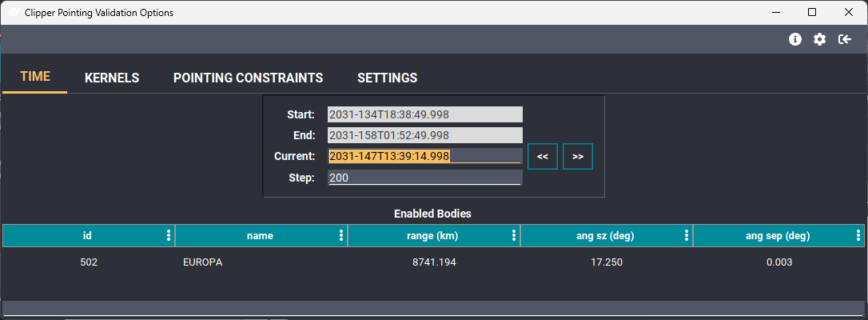Open the POINTING CONSTRAINTS tab

point(248,78)
